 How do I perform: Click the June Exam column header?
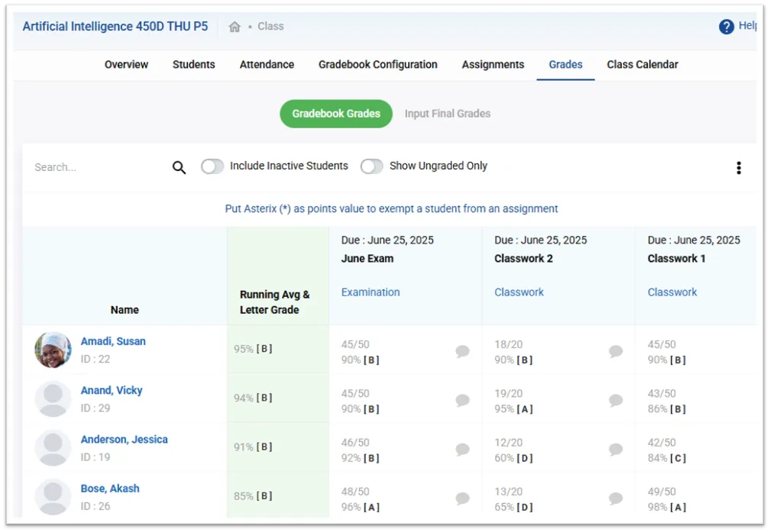point(367,259)
